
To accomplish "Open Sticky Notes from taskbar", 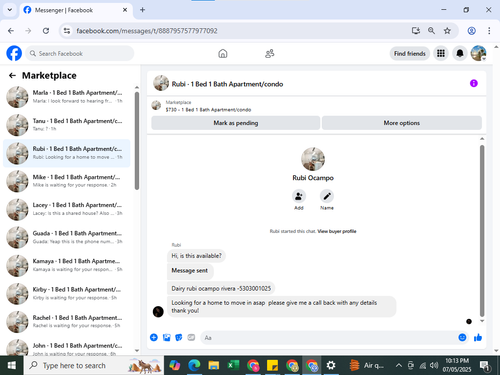I will coord(272,366).
